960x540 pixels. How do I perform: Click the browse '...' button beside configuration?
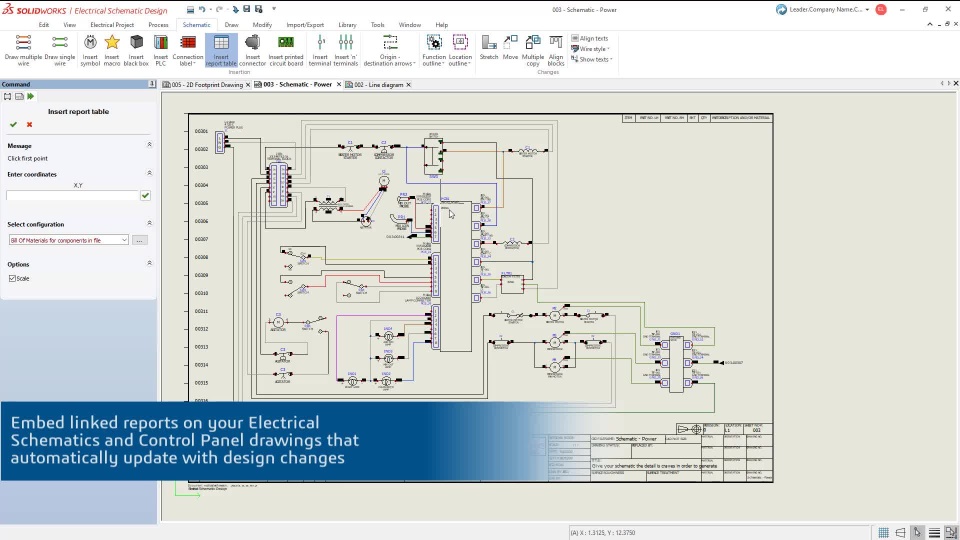140,240
